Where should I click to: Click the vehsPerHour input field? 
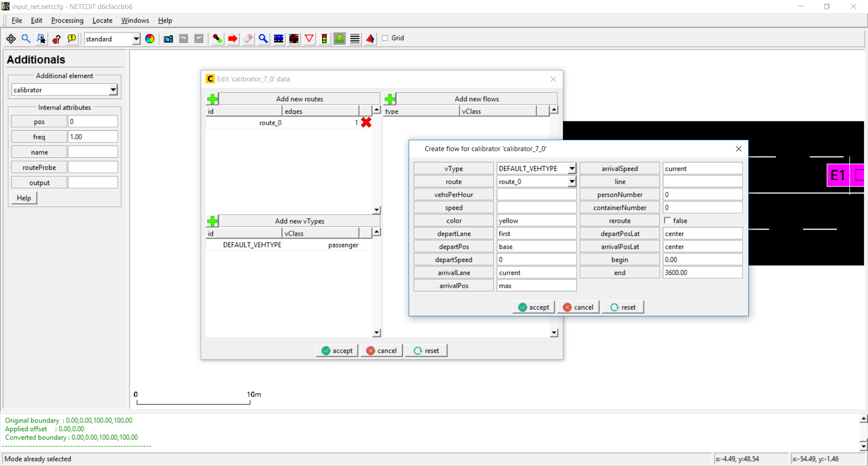pos(536,195)
